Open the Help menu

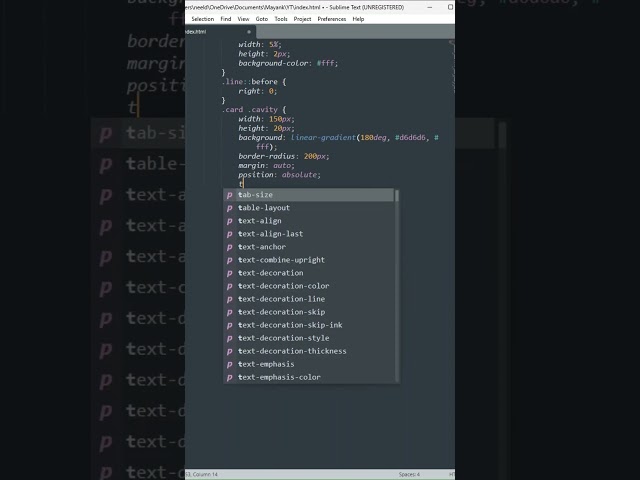pos(358,19)
